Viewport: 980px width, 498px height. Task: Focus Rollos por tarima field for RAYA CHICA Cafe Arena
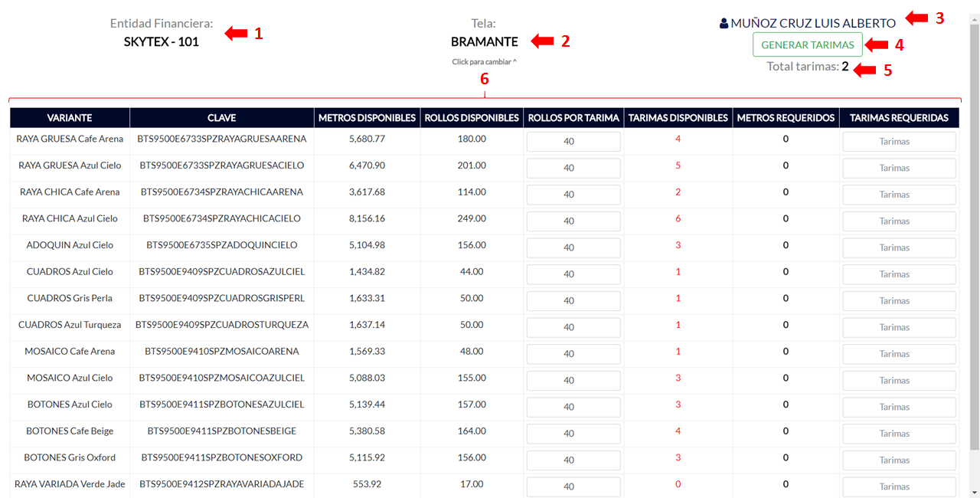[x=573, y=194]
